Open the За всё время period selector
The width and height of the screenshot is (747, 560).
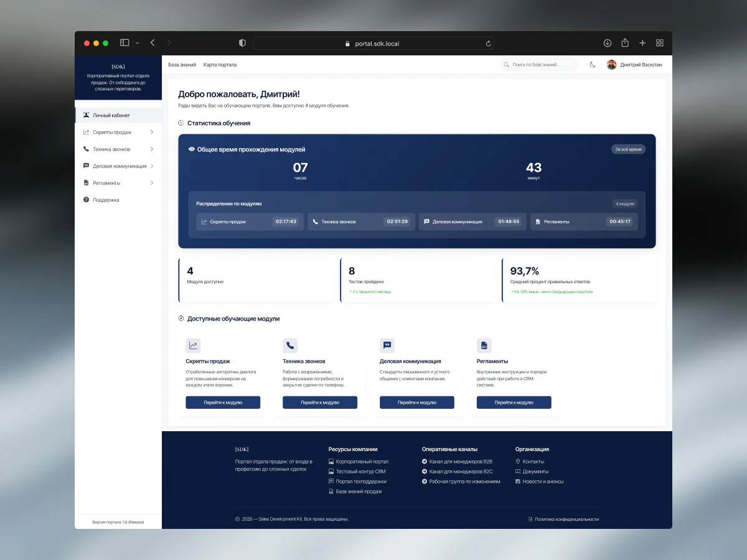coord(628,149)
